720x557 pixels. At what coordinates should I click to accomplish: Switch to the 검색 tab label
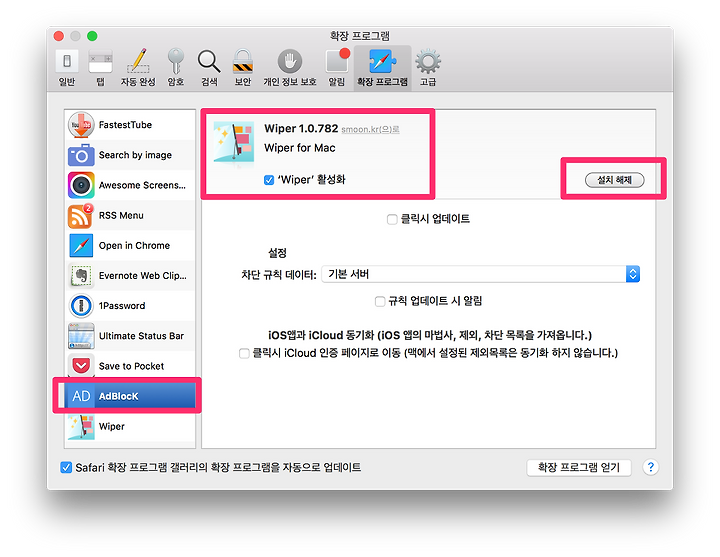coord(209,82)
